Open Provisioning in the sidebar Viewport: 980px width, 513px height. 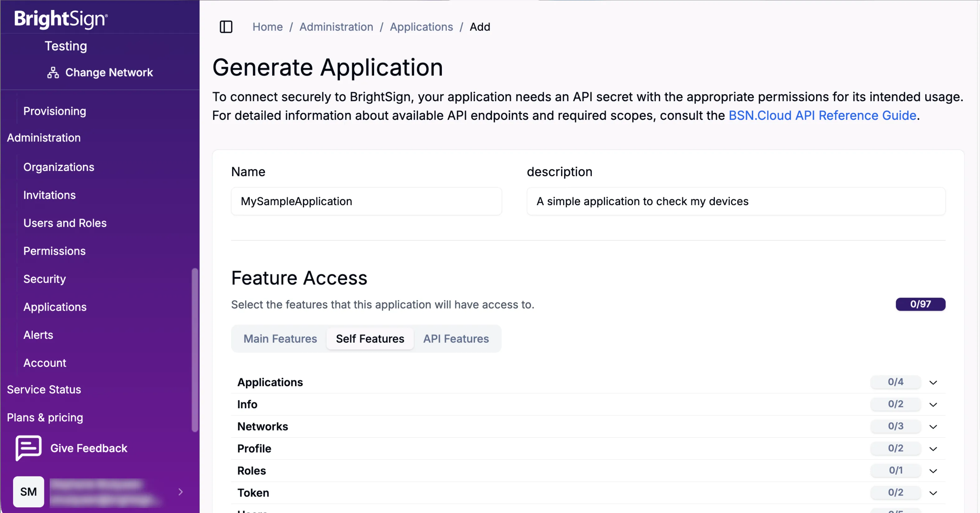(x=55, y=111)
